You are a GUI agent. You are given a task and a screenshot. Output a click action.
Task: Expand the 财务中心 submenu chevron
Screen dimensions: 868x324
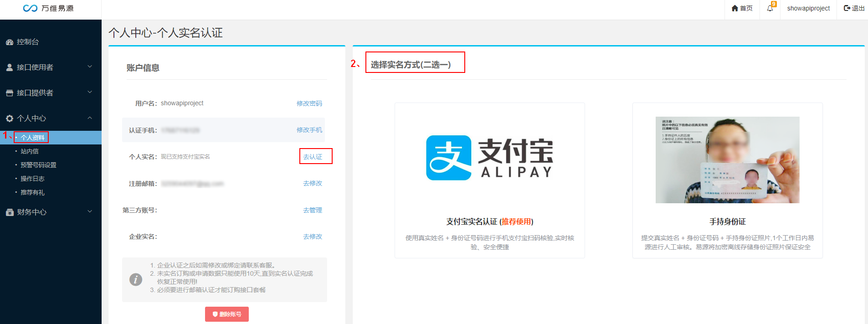click(x=90, y=211)
